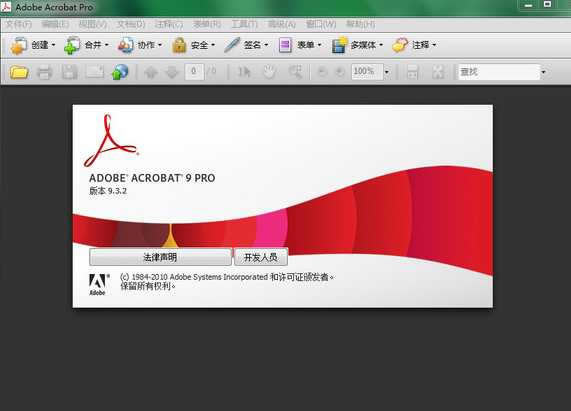Open the 创建 (Create) dropdown

[33, 45]
